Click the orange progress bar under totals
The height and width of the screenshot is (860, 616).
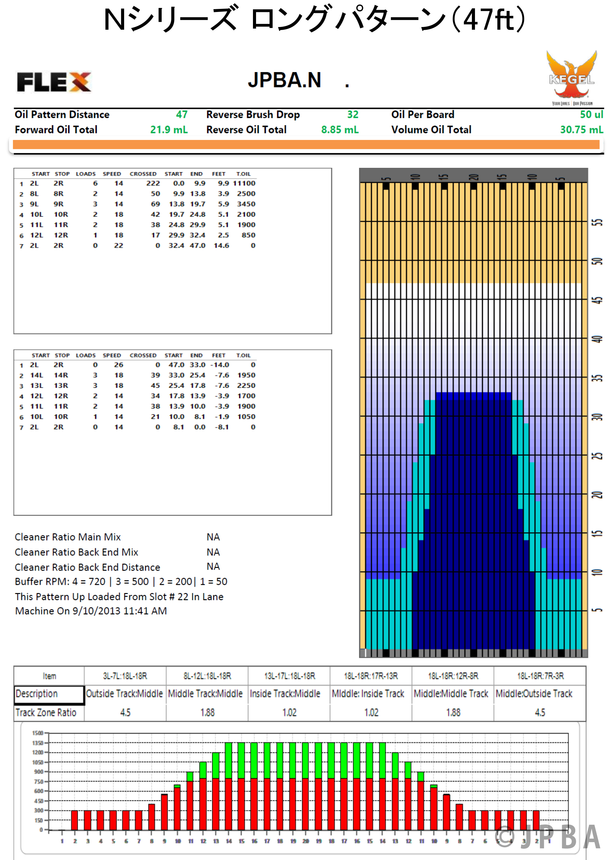point(306,145)
